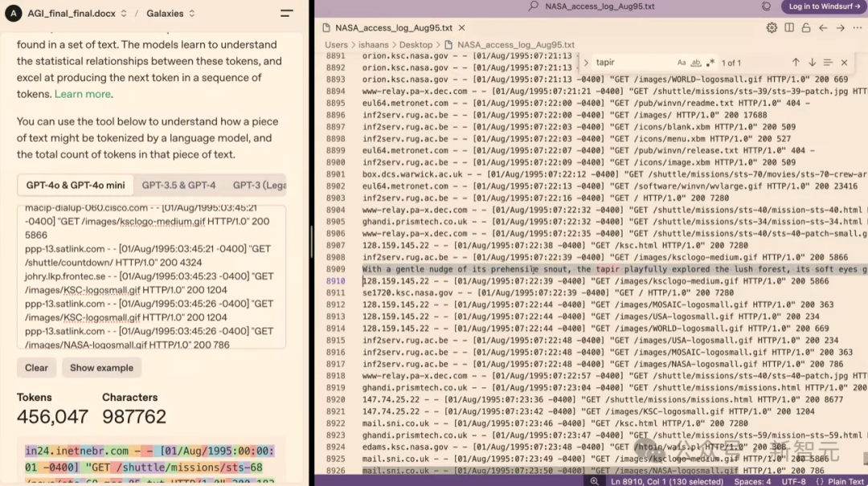
Task: Toggle Match Whole Word (ab) in find
Action: point(696,63)
